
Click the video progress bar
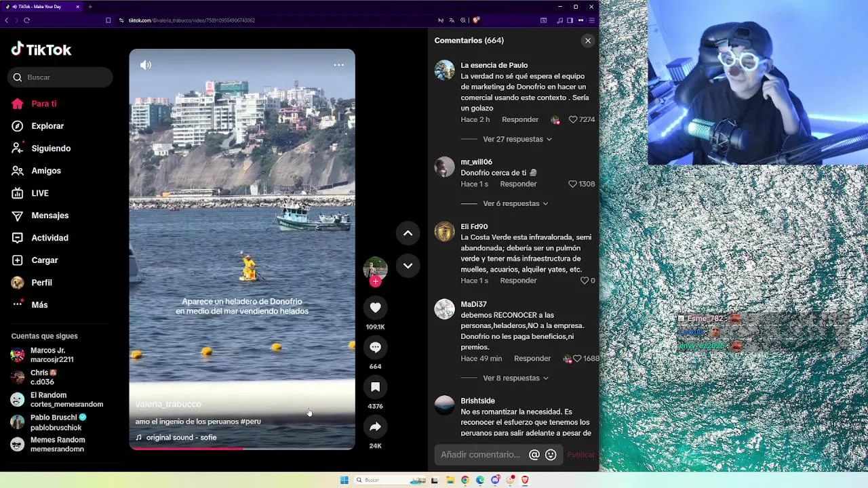[x=242, y=449]
